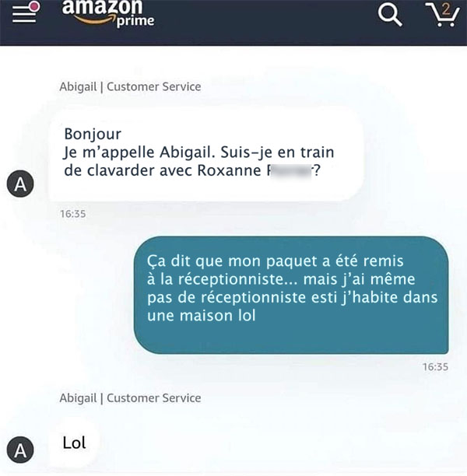Click the text 'une maison lol'
Image resolution: width=467 pixels, height=476 pixels.
click(x=201, y=316)
